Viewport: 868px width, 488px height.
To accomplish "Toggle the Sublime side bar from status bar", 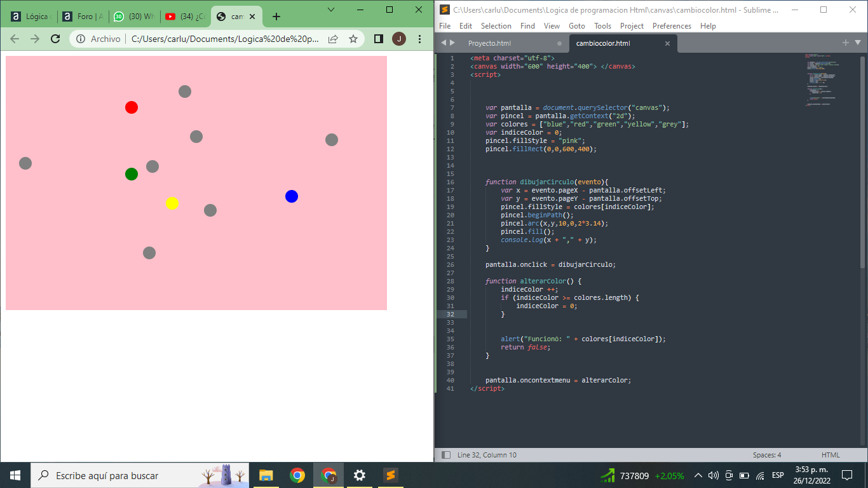I will (446, 455).
